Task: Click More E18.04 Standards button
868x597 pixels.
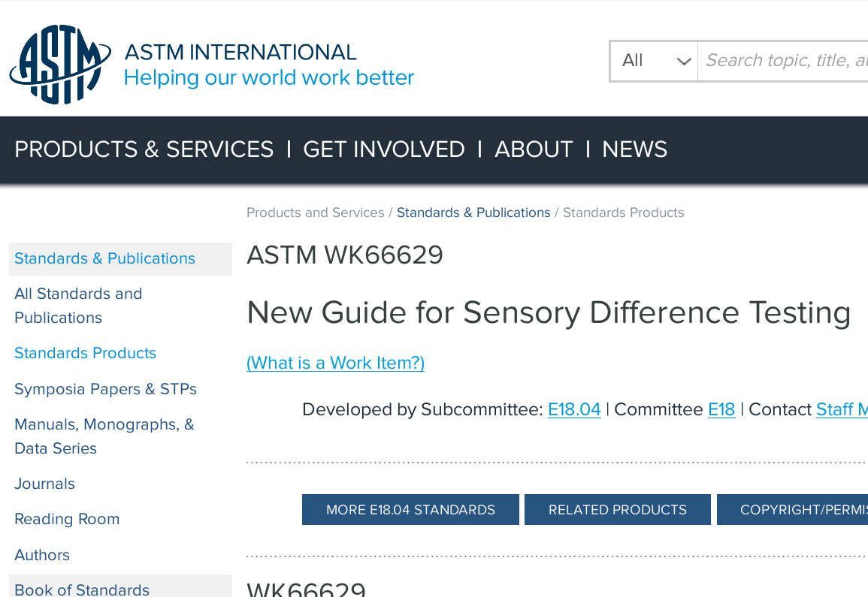Action: tap(411, 510)
